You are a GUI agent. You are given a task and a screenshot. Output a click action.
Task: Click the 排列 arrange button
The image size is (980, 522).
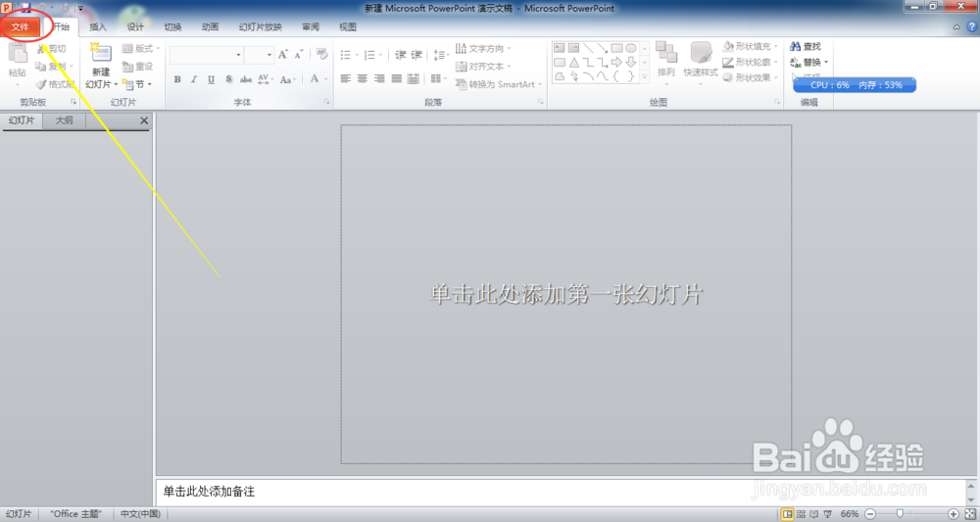[666, 61]
